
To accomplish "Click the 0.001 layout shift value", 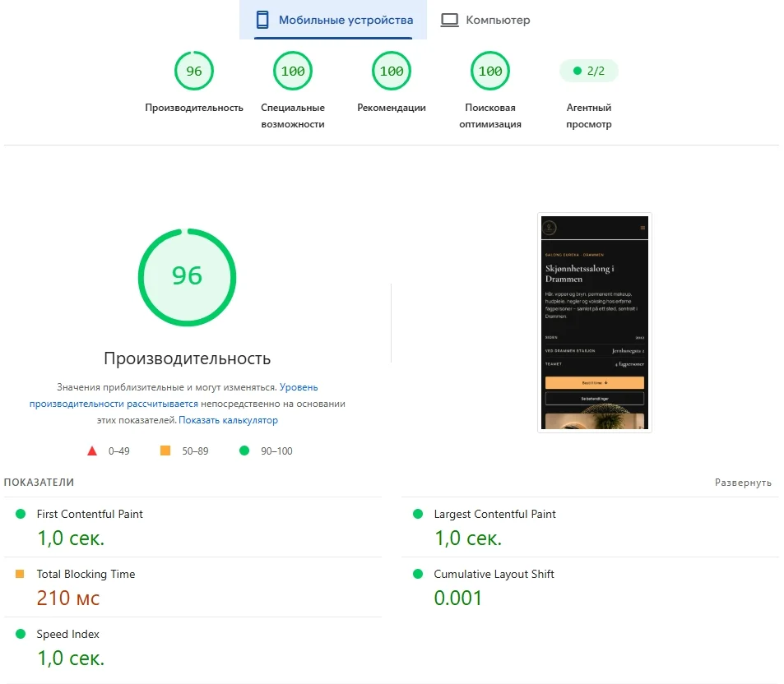I will tap(457, 598).
